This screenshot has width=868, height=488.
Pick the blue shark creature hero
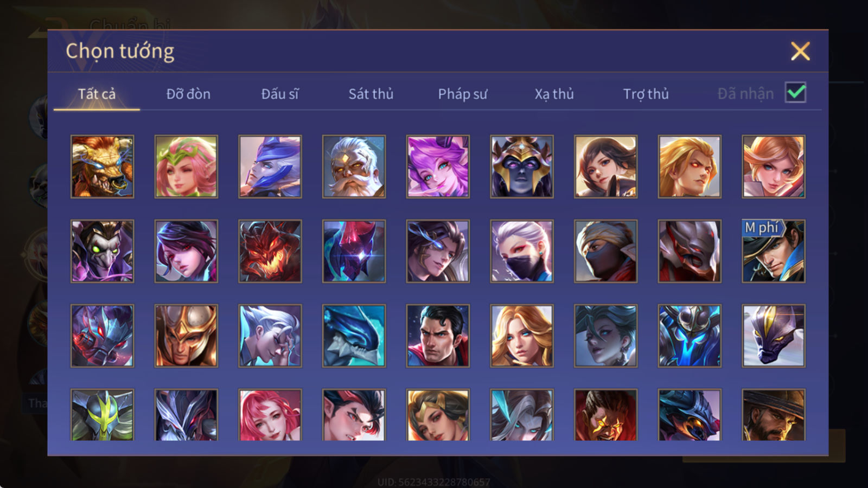click(354, 336)
